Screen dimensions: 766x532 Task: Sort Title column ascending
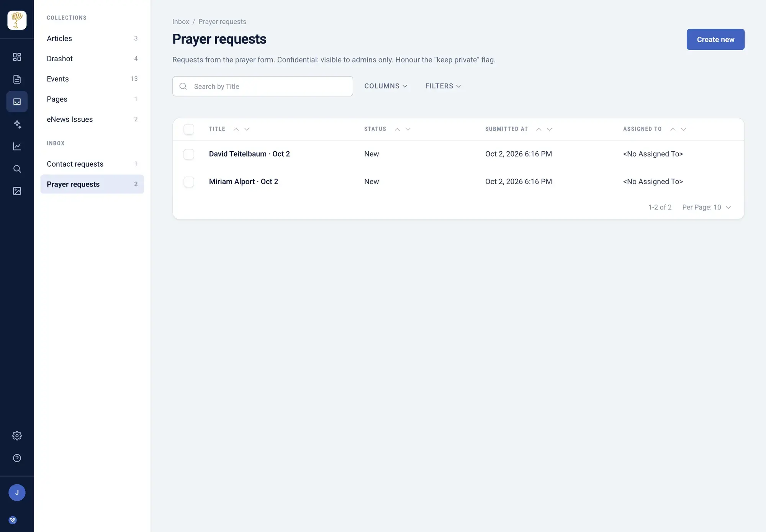point(236,129)
